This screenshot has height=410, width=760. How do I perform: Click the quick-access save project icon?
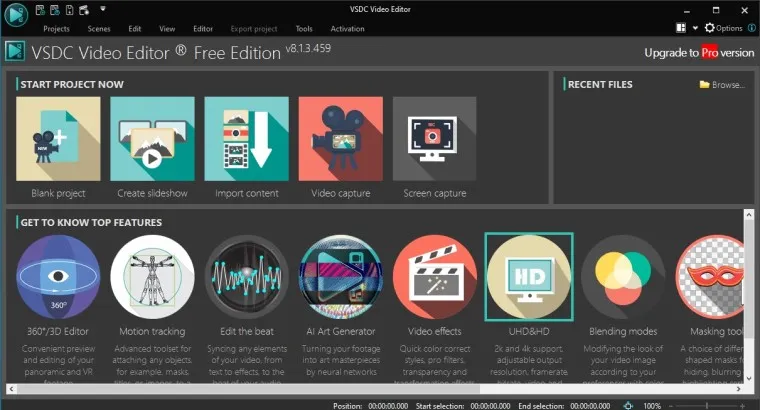click(x=69, y=10)
